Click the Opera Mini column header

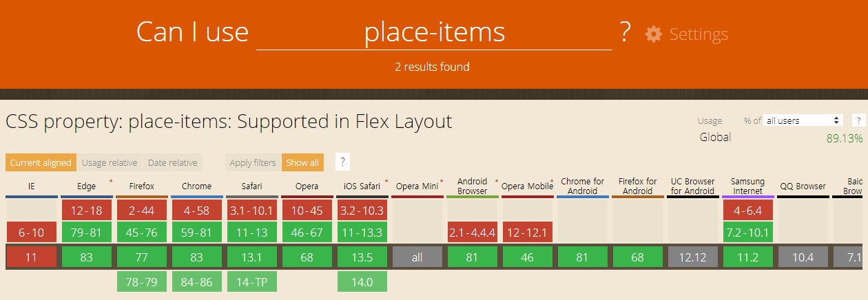417,186
